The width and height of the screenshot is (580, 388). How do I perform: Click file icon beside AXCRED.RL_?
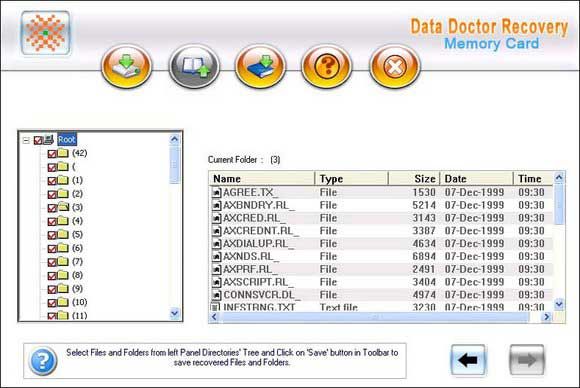(x=216, y=218)
